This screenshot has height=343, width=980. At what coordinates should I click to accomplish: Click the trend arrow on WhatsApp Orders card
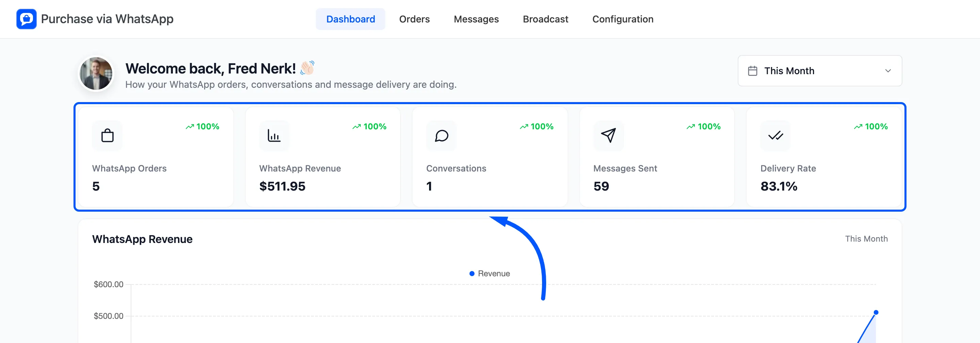[190, 127]
